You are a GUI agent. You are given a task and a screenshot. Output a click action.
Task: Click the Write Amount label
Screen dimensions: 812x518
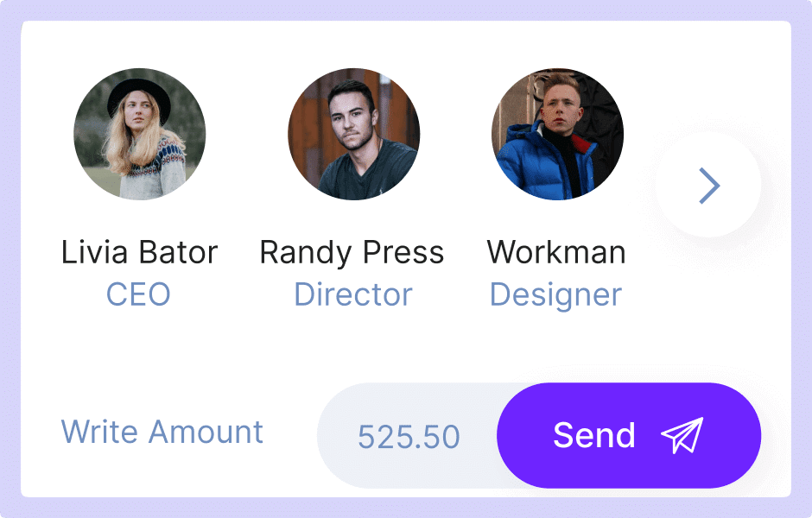click(x=162, y=431)
